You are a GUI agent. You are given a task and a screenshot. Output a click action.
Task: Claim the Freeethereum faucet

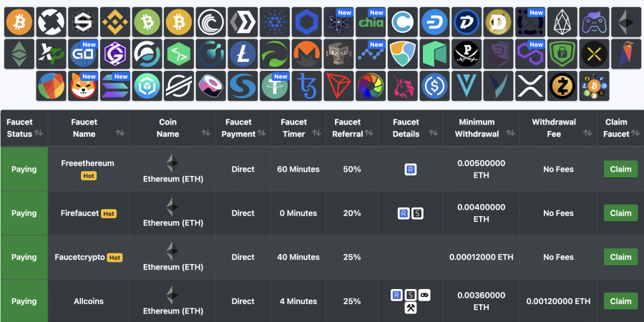[620, 170]
